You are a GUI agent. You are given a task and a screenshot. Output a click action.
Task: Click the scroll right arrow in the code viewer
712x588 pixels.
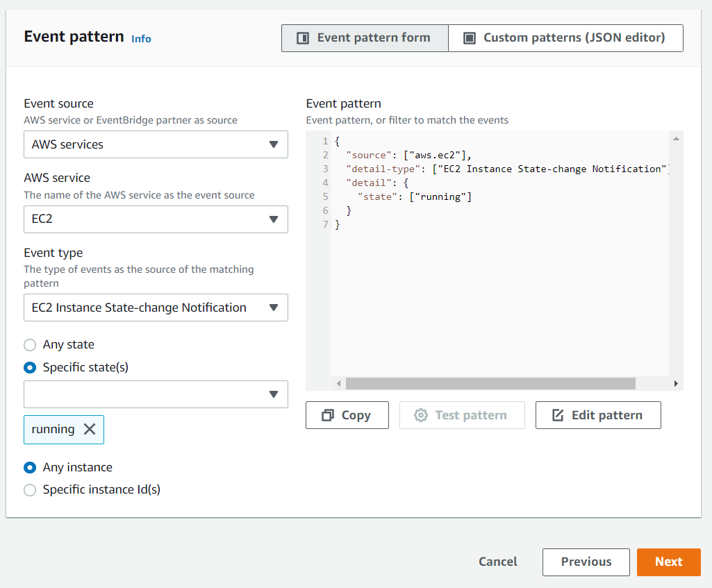point(675,384)
